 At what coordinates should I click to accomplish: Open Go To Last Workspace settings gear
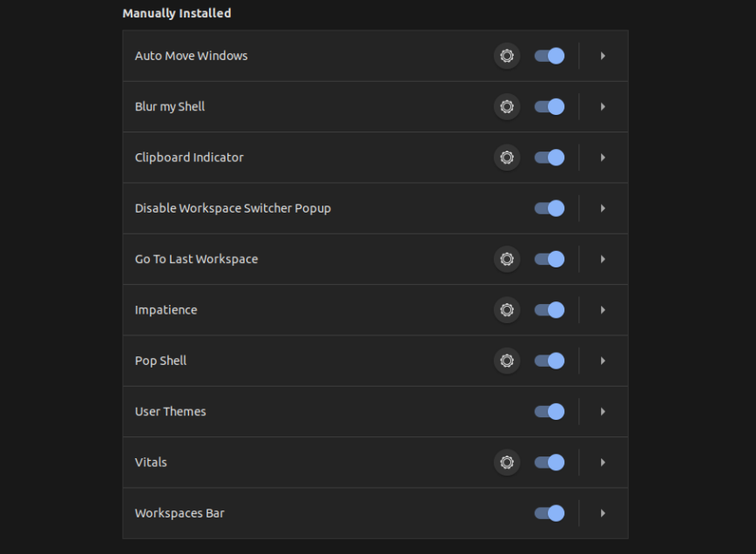(507, 259)
